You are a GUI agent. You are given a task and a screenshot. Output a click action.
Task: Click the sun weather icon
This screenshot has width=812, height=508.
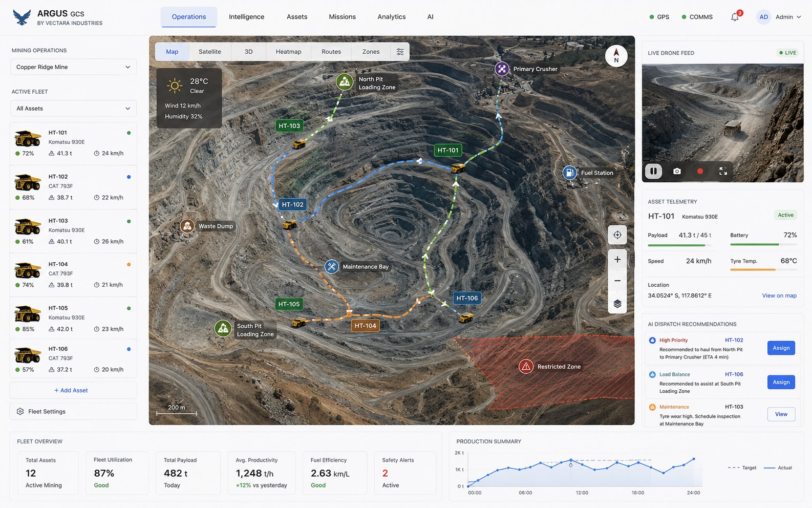tap(174, 86)
